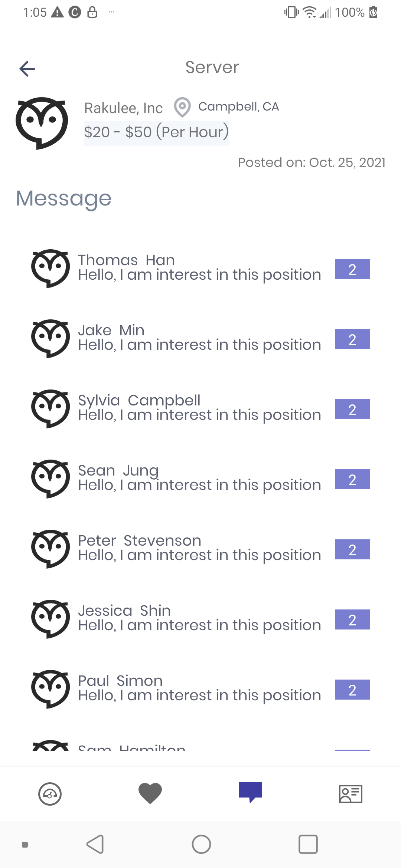Tap Thomas Han's owl avatar
The height and width of the screenshot is (868, 401).
point(50,269)
